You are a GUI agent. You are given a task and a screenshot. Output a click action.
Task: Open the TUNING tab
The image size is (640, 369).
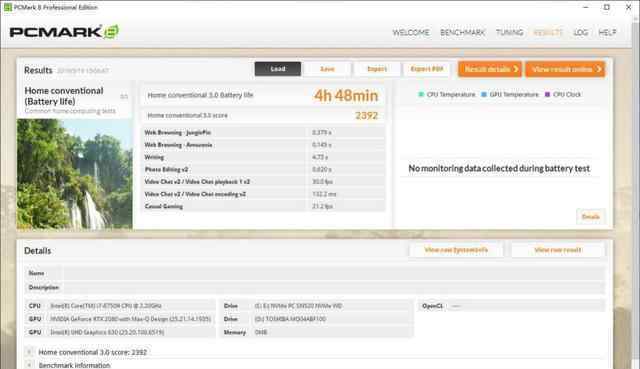[x=509, y=32]
